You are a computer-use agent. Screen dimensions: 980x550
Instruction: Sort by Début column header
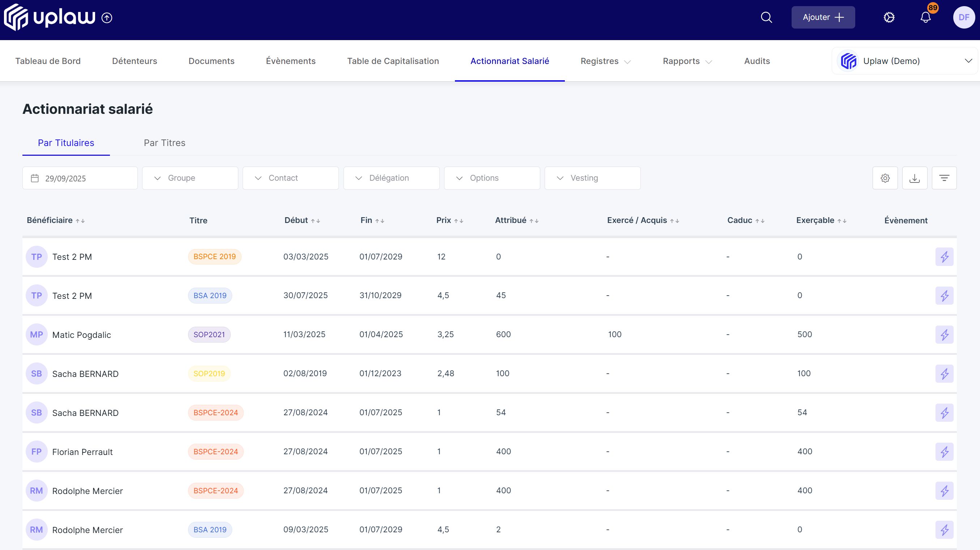pyautogui.click(x=302, y=220)
